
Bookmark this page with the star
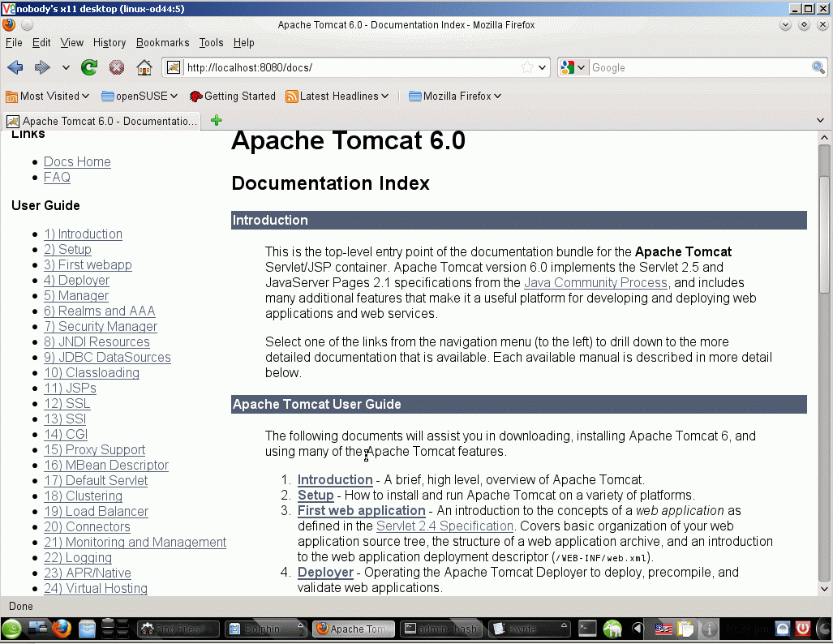tap(526, 67)
